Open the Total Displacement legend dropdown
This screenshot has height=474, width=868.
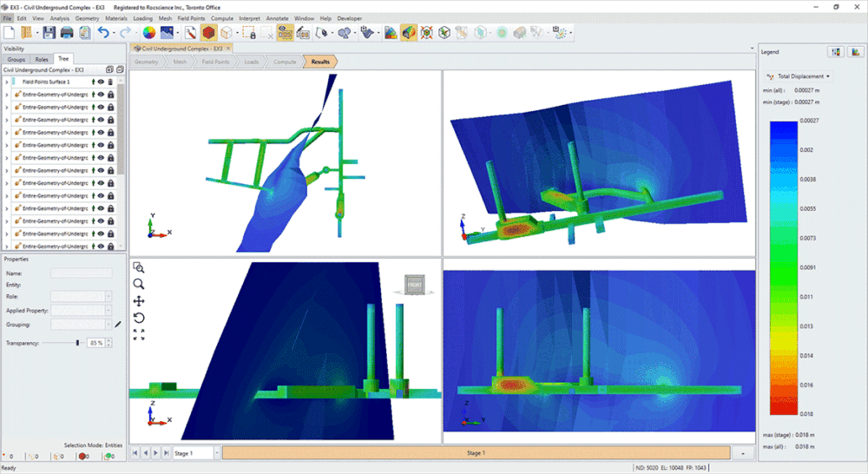(803, 76)
